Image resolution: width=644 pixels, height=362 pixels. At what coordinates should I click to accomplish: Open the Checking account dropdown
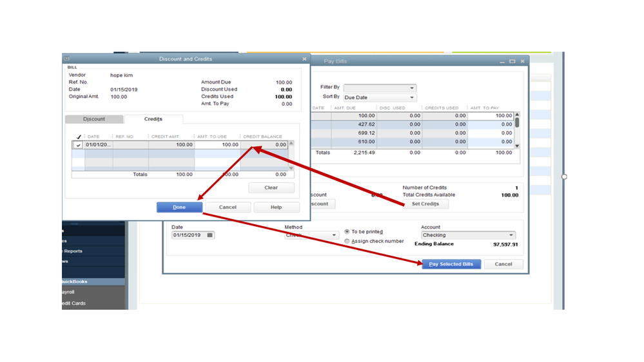tap(468, 235)
